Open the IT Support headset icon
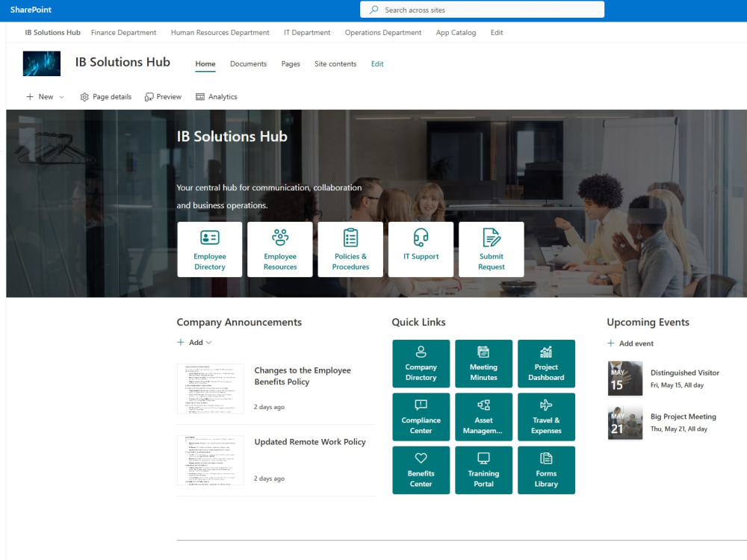Viewport: 747px width, 560px height. (x=421, y=237)
